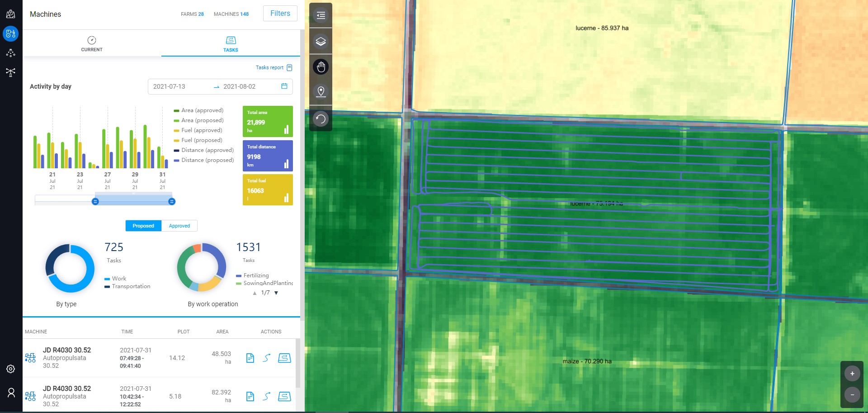The width and height of the screenshot is (868, 413).
Task: Open the calendar icon in date range
Action: point(284,86)
